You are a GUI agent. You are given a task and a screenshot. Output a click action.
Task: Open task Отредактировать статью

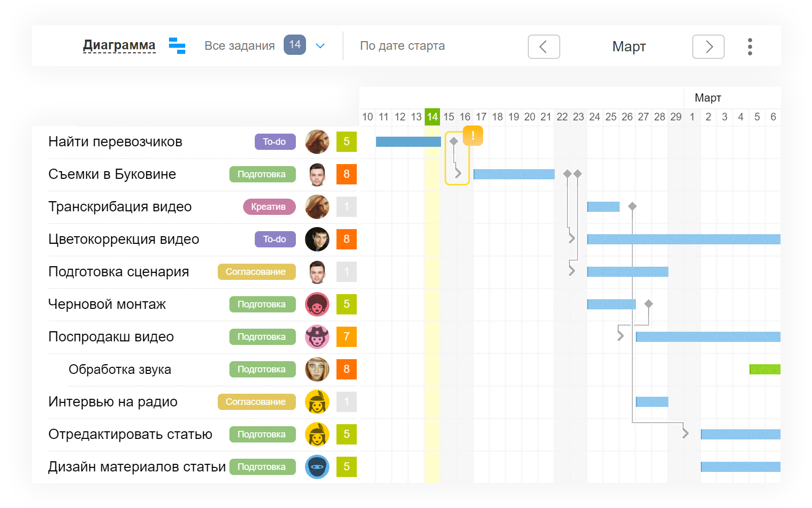(x=130, y=434)
